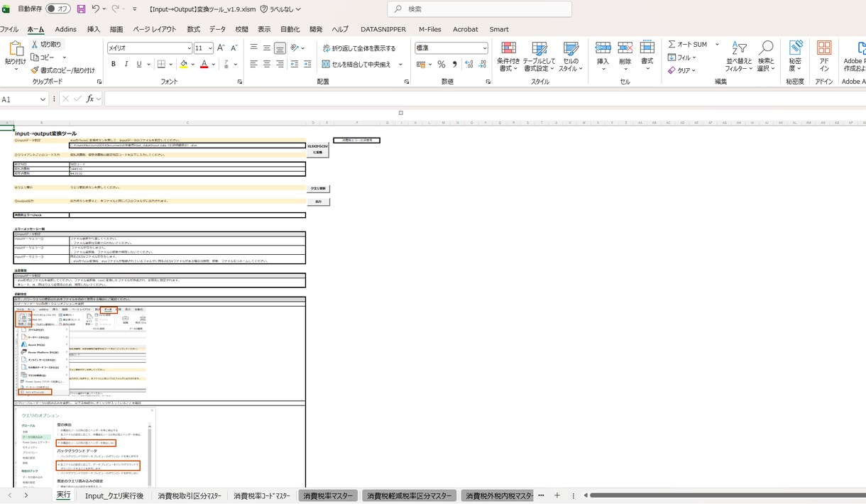Center text horizontally in the alignment group
866x504 pixels.
pyautogui.click(x=267, y=64)
